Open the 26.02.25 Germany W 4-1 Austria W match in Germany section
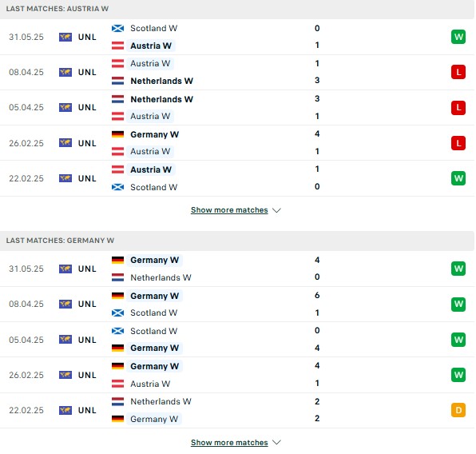476x454 pixels. (x=236, y=375)
